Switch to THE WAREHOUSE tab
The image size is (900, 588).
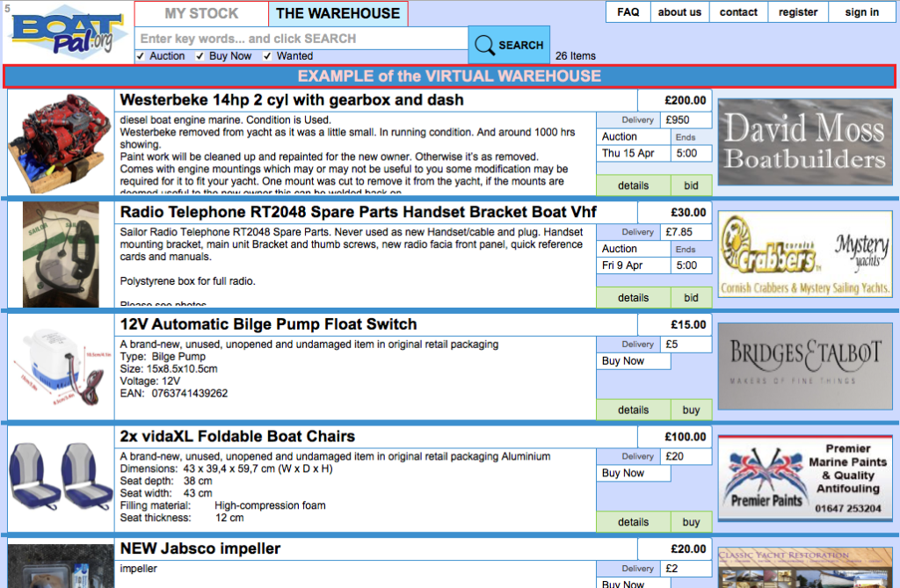[x=338, y=13]
